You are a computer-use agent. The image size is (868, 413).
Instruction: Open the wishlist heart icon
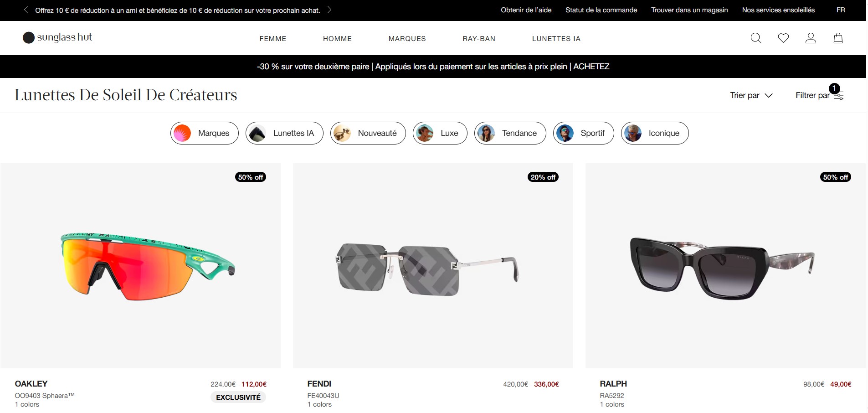coord(783,38)
